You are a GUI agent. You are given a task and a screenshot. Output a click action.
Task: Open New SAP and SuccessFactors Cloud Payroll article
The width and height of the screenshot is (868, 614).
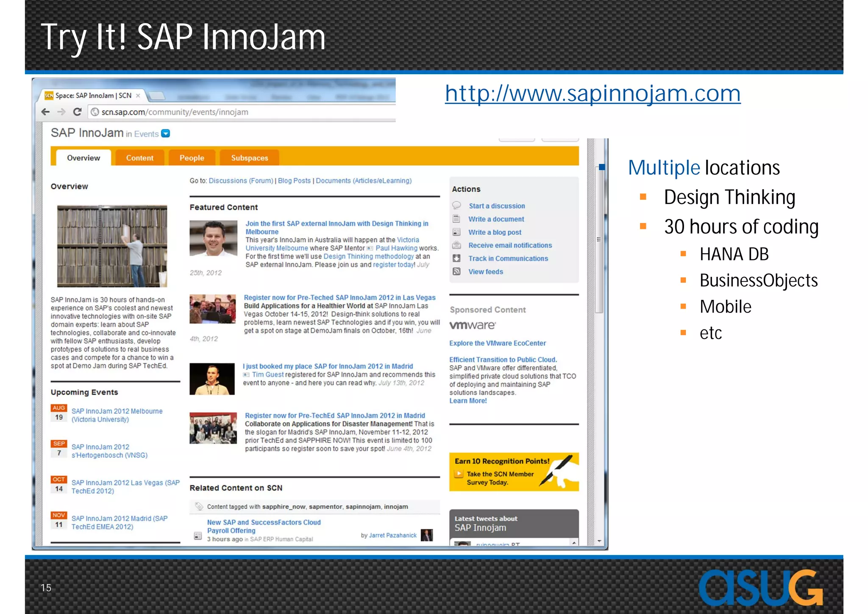click(264, 526)
